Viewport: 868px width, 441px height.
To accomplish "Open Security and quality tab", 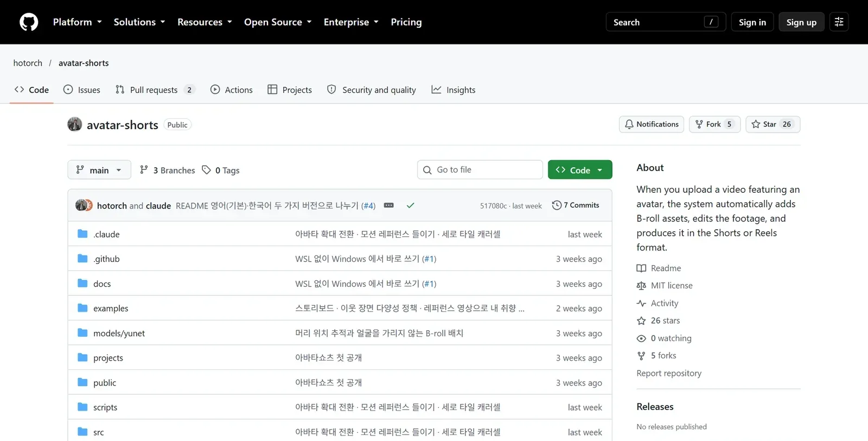I will 372,90.
